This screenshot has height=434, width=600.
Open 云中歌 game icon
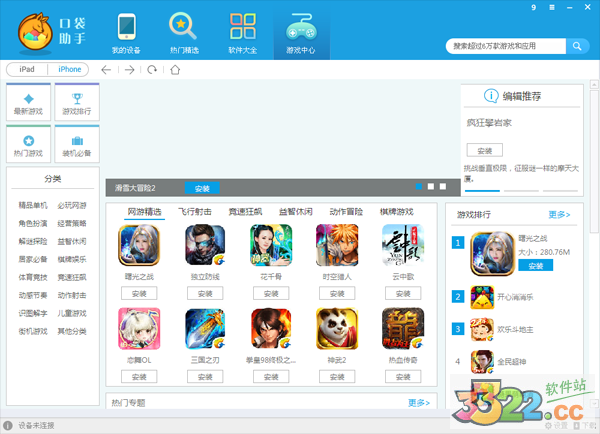403,245
